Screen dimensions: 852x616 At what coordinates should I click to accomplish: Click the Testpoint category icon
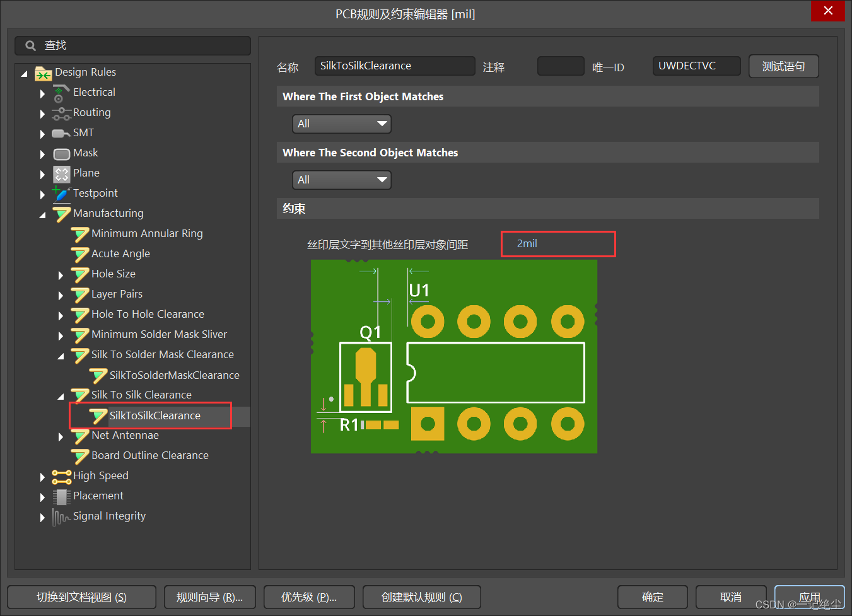pyautogui.click(x=61, y=194)
